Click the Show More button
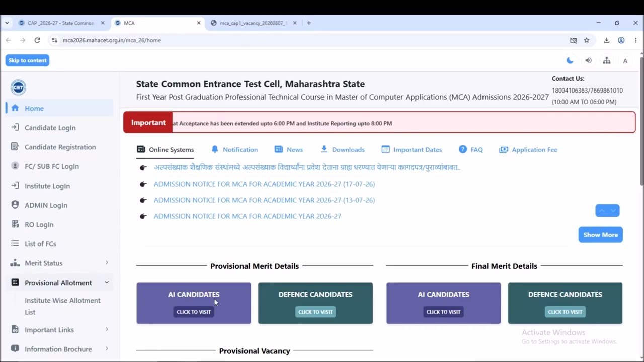The image size is (644, 362). tap(600, 235)
